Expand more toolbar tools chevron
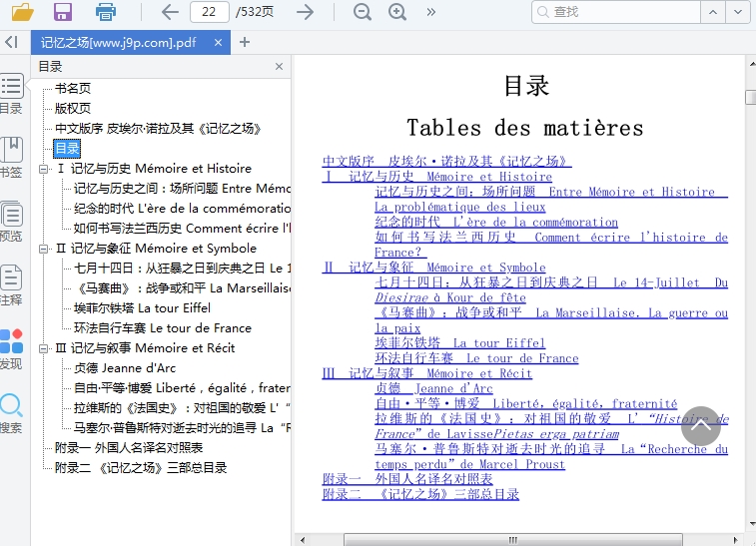Image resolution: width=756 pixels, height=546 pixels. (431, 12)
